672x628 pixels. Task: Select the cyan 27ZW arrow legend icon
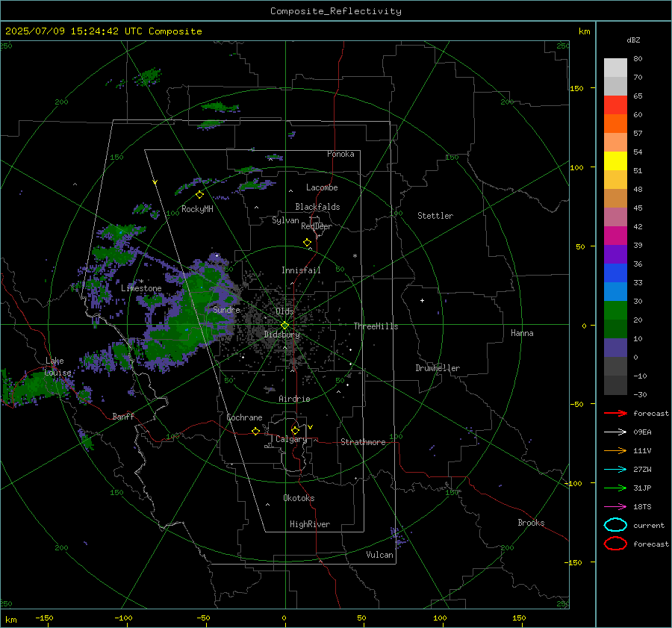[x=615, y=470]
